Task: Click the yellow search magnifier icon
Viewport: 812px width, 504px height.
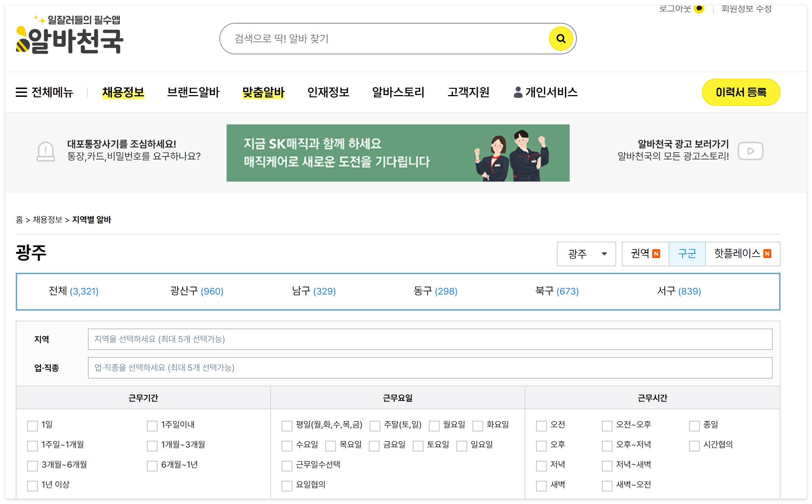Action: (560, 39)
